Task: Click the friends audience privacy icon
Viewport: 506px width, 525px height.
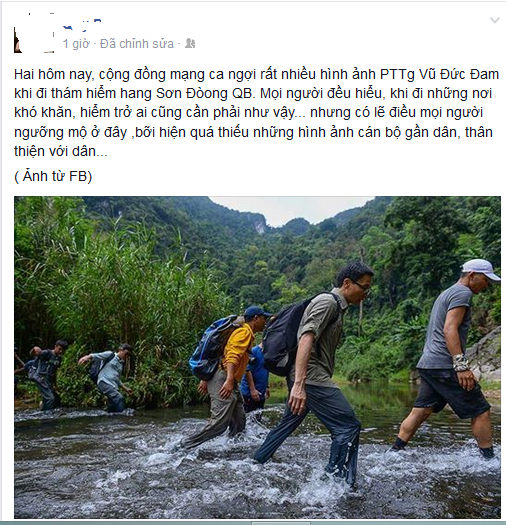Action: [x=190, y=44]
